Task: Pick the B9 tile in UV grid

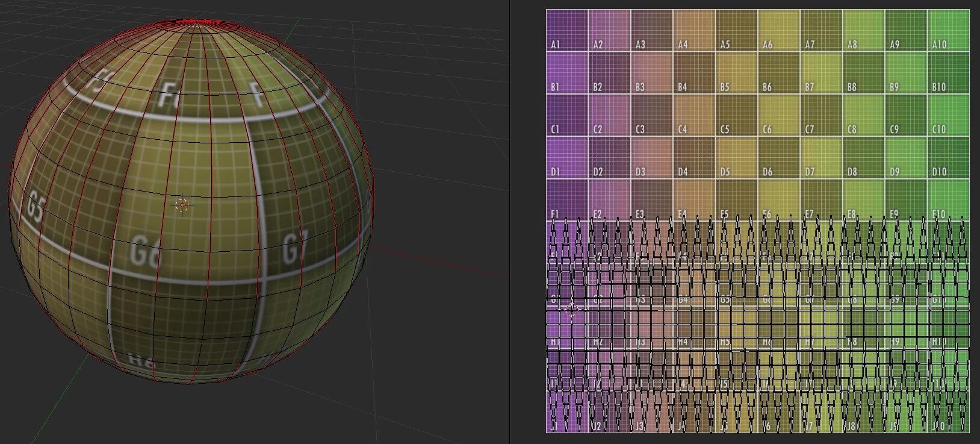Action: click(x=906, y=72)
